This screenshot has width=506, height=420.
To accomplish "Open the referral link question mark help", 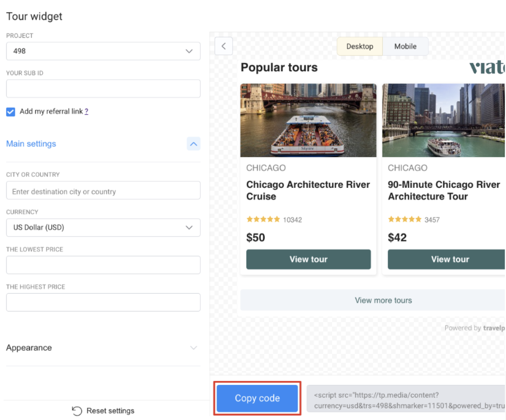I will click(x=86, y=111).
